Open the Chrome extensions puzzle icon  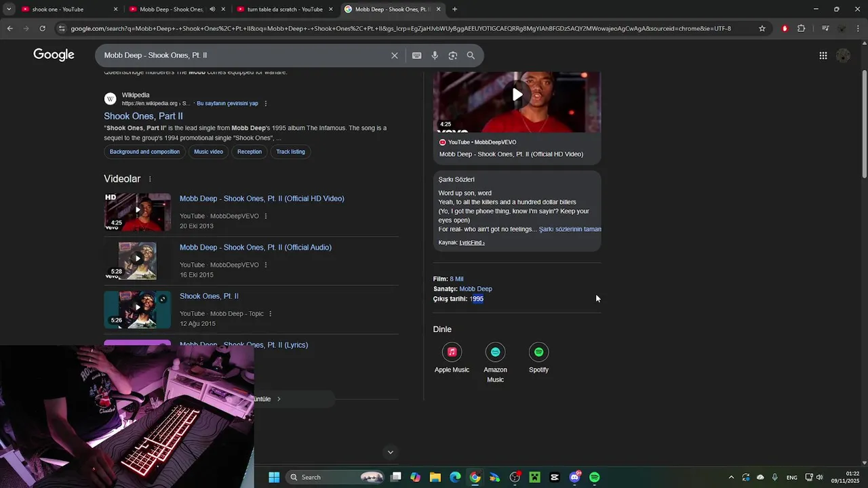pos(802,28)
